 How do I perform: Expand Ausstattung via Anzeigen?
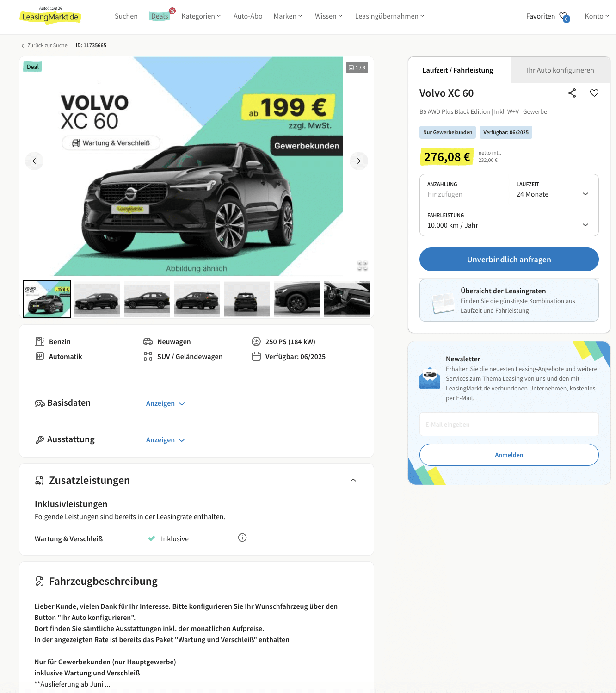(x=165, y=440)
